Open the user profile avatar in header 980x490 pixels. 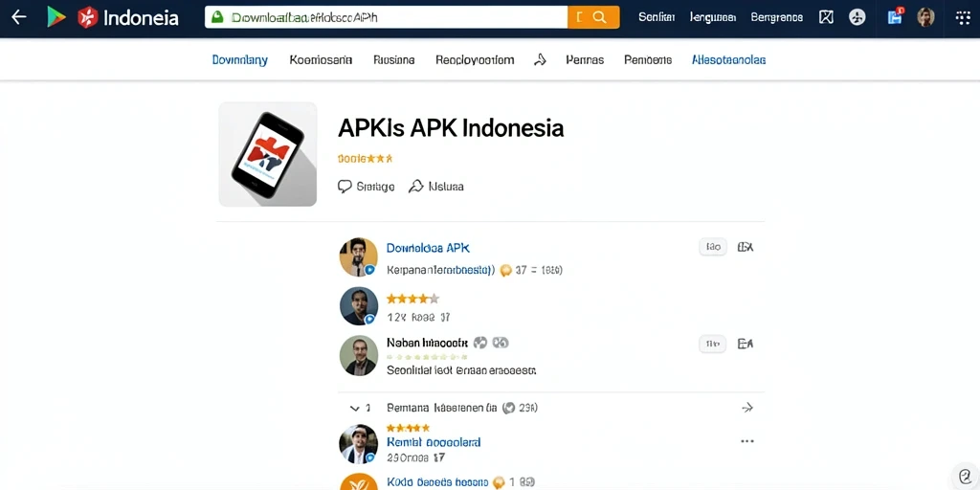(x=925, y=17)
